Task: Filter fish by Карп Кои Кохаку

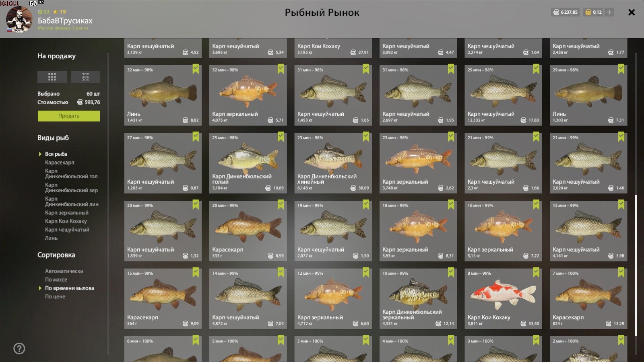Action: tap(66, 221)
